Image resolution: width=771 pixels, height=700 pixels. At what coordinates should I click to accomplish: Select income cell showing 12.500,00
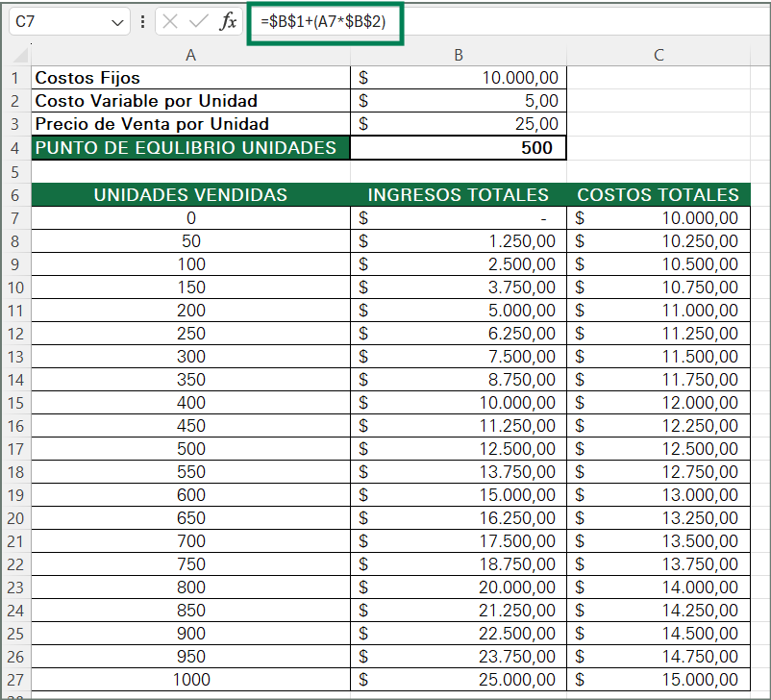click(x=459, y=449)
